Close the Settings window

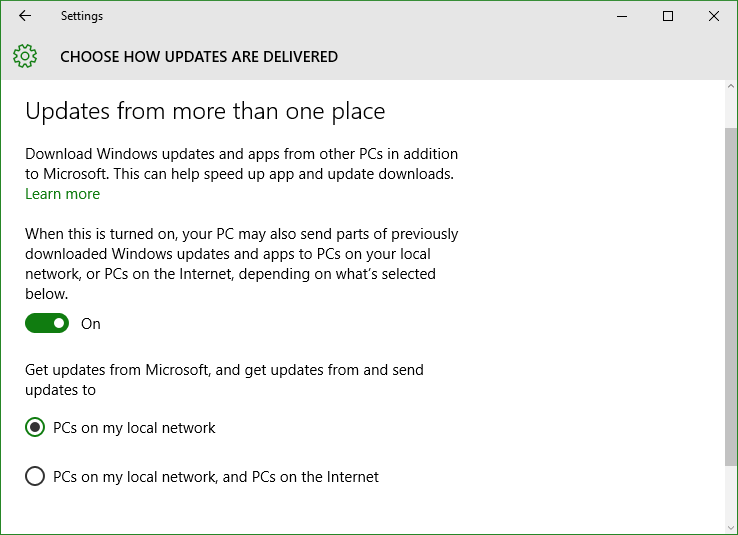(x=714, y=16)
